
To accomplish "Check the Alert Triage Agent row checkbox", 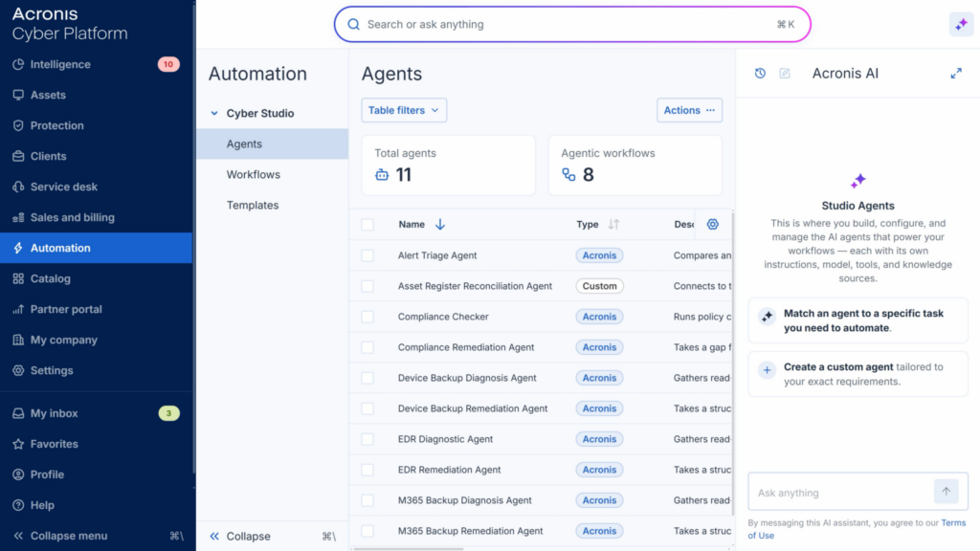I will [367, 255].
